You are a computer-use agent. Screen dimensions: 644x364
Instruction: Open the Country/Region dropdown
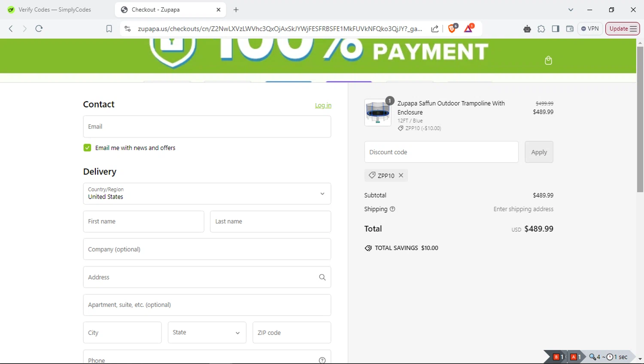[x=207, y=194]
